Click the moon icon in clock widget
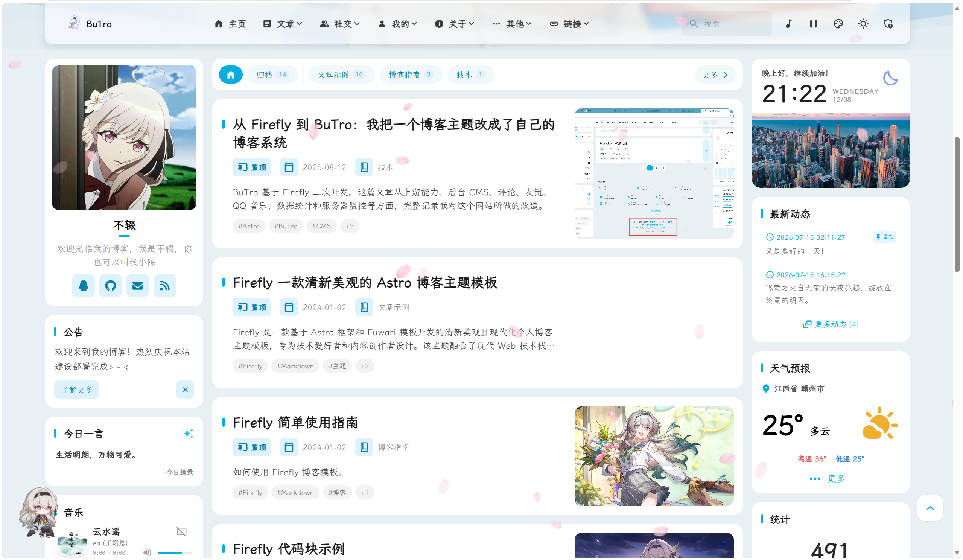Screen dimensions: 963x560 pyautogui.click(x=890, y=78)
